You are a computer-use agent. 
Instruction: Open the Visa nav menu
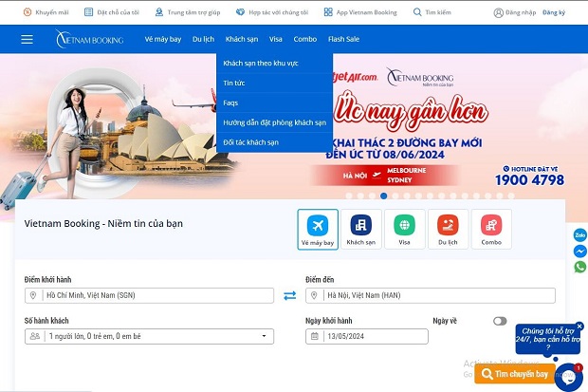point(276,39)
